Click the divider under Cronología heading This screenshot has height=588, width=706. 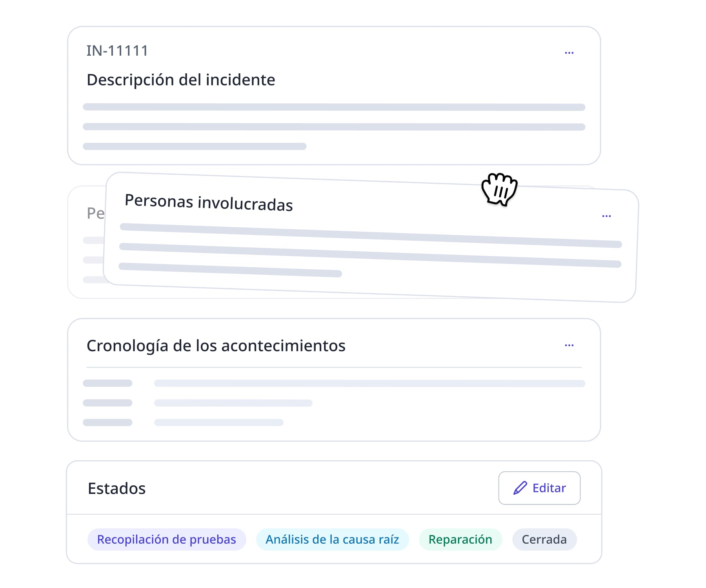click(x=333, y=367)
